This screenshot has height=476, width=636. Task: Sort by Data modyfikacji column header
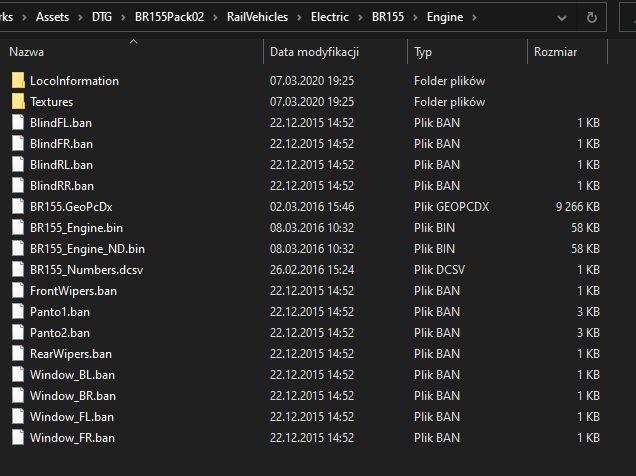(314, 52)
